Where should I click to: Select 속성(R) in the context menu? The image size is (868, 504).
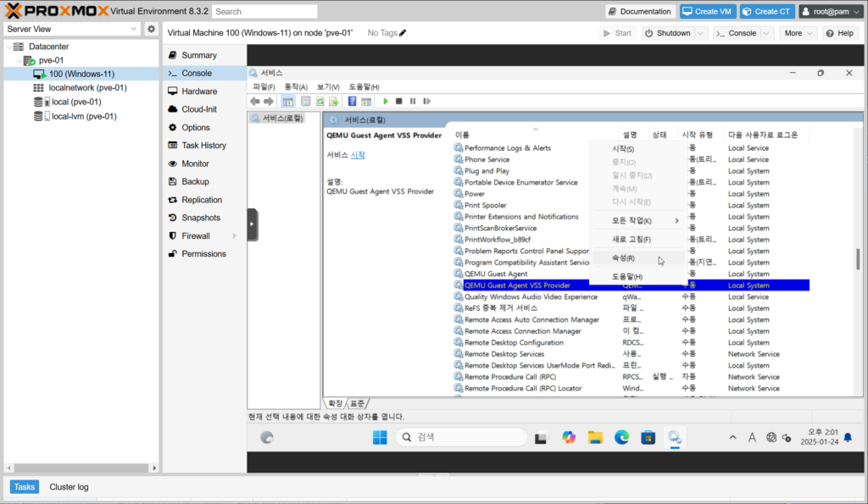[623, 258]
